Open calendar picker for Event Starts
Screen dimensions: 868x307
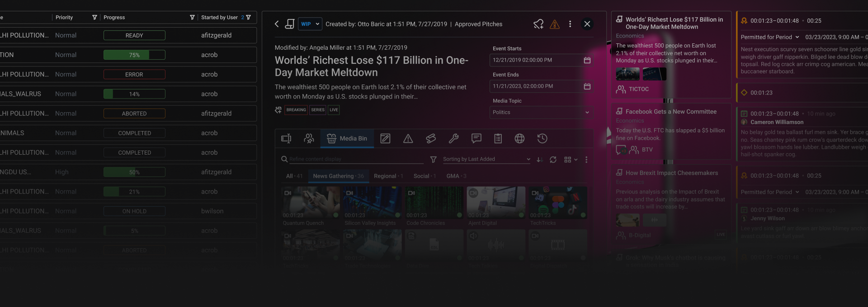click(x=587, y=60)
